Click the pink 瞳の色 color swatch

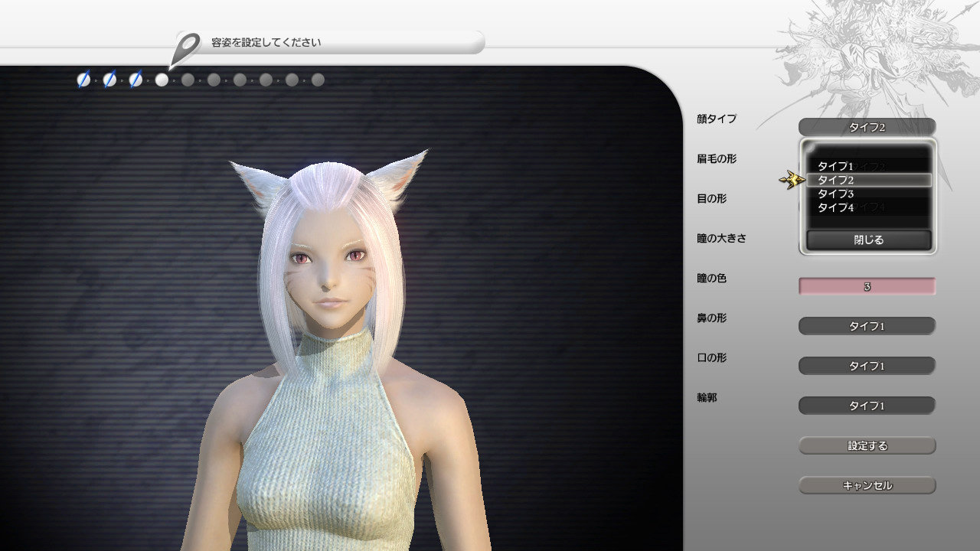867,286
